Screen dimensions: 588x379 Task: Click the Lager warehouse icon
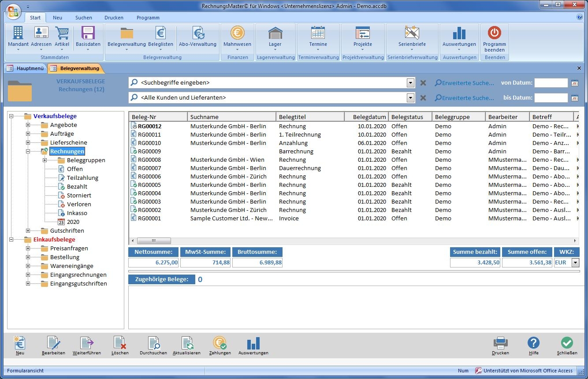(x=275, y=33)
